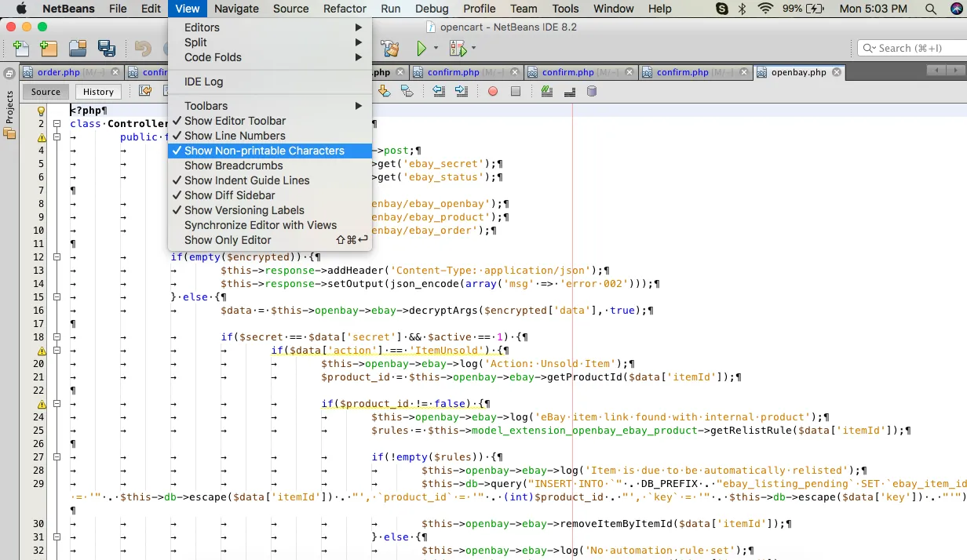The height and width of the screenshot is (560, 967).
Task: Click the Clean and Build broom icon
Action: click(389, 49)
